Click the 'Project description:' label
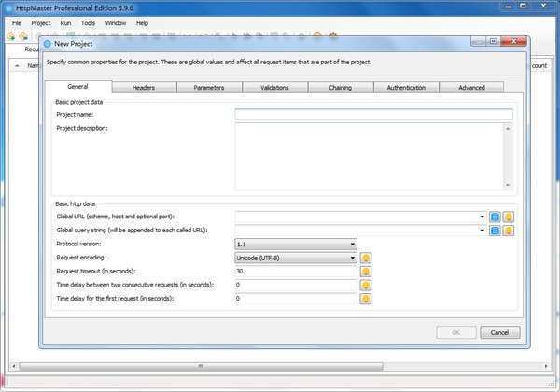Image resolution: width=560 pixels, height=392 pixels. click(82, 128)
